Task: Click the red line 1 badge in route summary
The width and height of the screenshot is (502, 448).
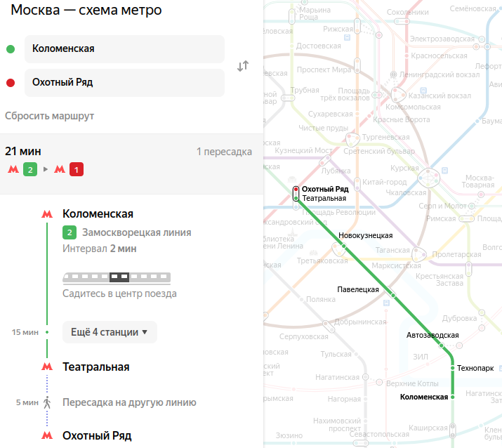Action: tap(77, 169)
